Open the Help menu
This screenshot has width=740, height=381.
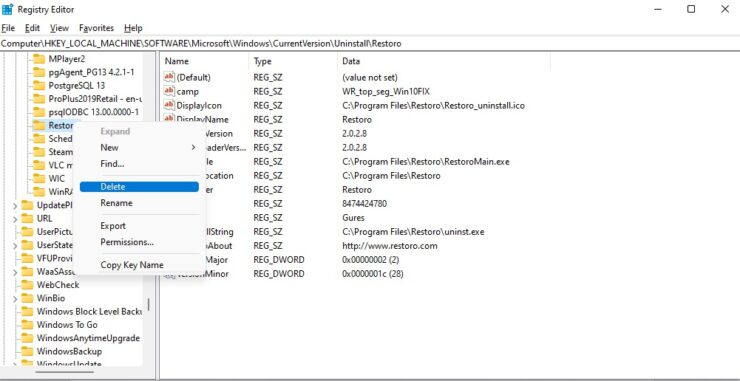(x=133, y=28)
